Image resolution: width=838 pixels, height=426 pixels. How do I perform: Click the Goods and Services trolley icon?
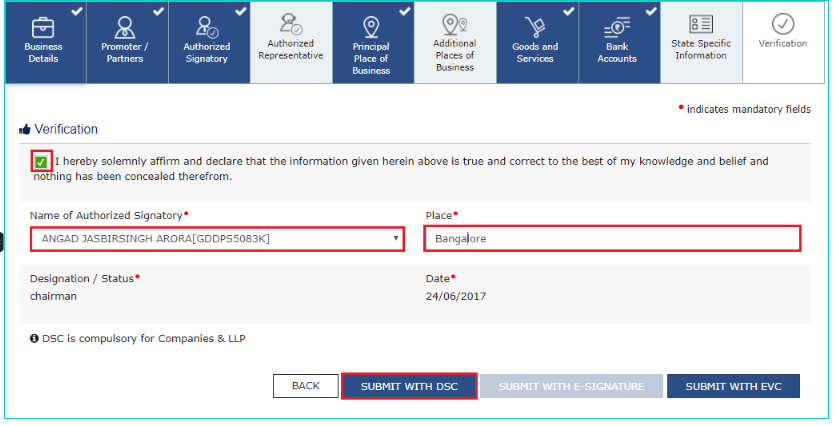pos(534,27)
